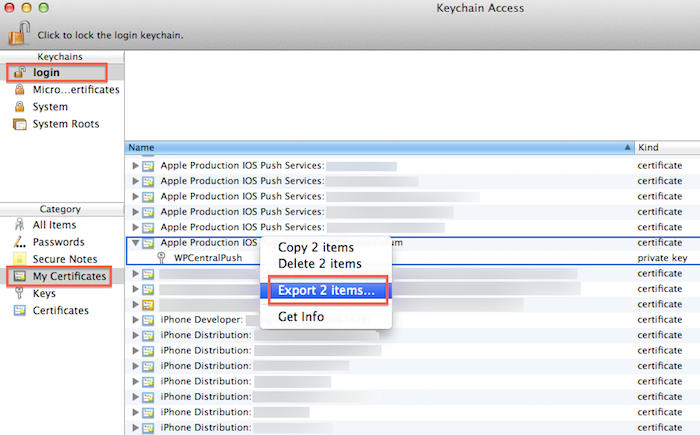The height and width of the screenshot is (435, 700).
Task: Click the System keychain lock icon
Action: click(x=19, y=106)
